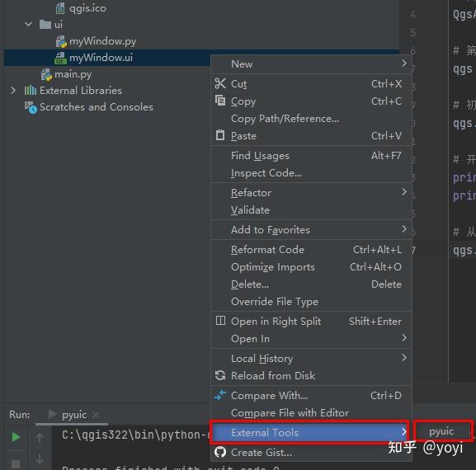The width and height of the screenshot is (476, 470).
Task: Click the Open in Right Split icon
Action: [220, 321]
